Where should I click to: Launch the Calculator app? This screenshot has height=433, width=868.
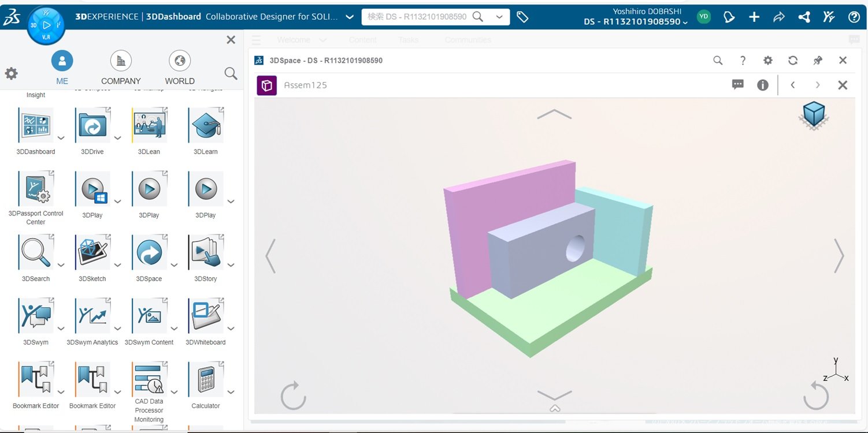206,379
